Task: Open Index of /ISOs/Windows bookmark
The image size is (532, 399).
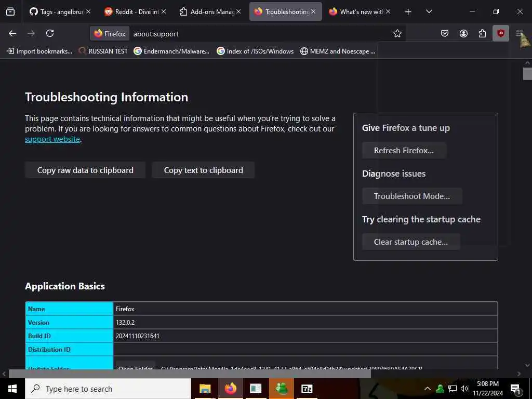Action: pyautogui.click(x=255, y=51)
